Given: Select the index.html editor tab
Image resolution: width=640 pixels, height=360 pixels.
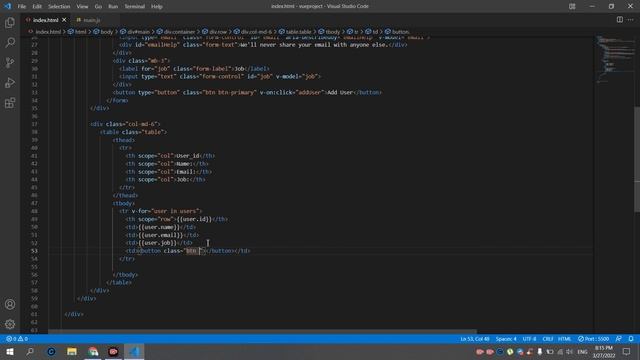Looking at the screenshot, I should 45,20.
